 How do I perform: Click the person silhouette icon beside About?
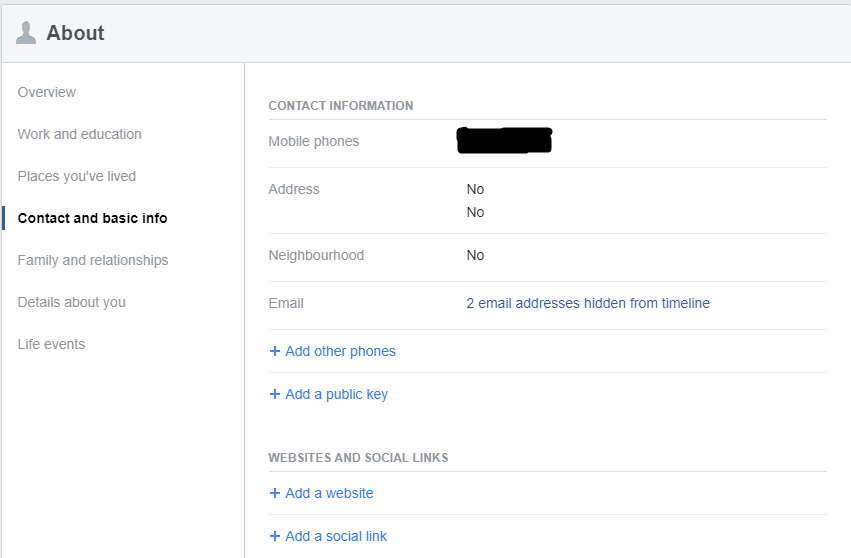tap(26, 33)
